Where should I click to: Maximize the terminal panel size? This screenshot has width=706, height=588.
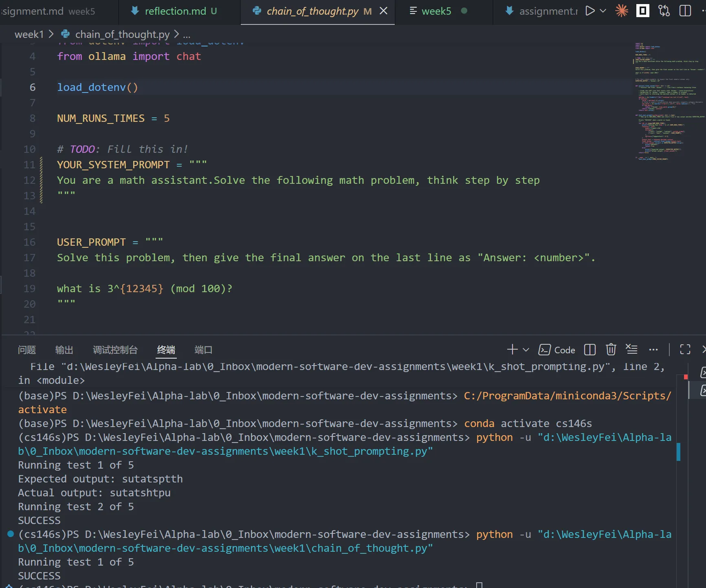pos(685,350)
